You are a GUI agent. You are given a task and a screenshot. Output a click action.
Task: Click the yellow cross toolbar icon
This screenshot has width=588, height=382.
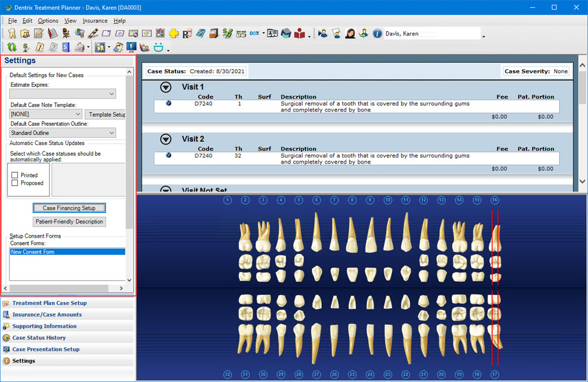coord(174,34)
